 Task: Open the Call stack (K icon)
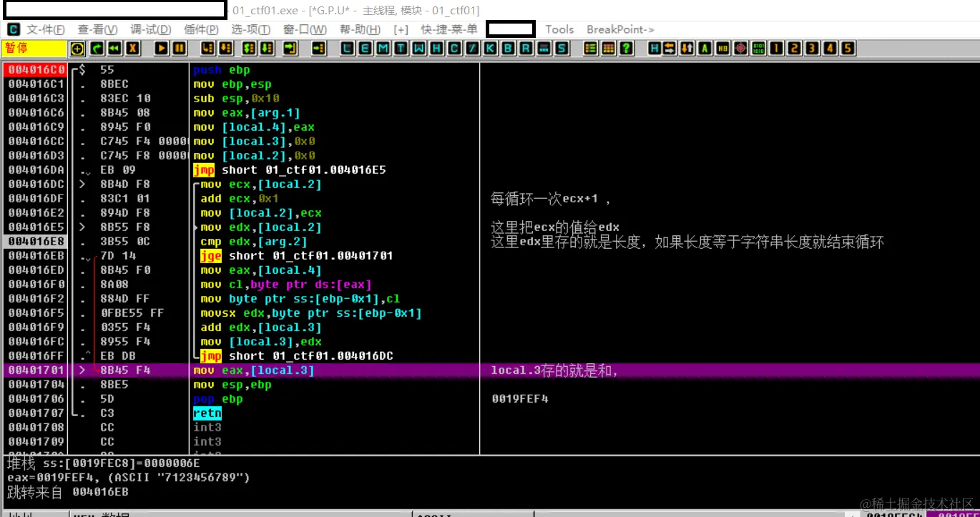click(x=491, y=49)
